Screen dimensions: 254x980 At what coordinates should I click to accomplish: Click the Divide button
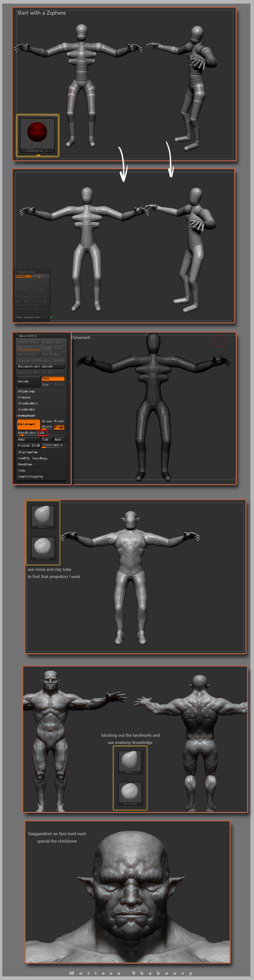point(29,381)
